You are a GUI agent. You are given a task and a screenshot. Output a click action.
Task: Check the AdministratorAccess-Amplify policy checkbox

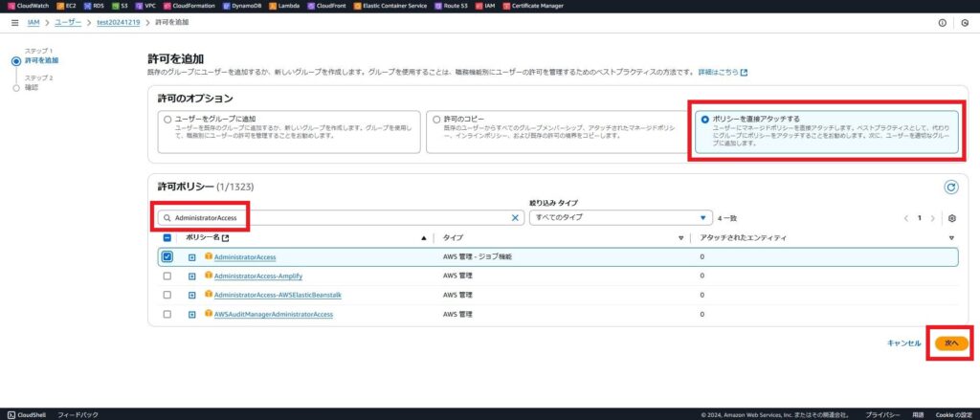click(167, 276)
